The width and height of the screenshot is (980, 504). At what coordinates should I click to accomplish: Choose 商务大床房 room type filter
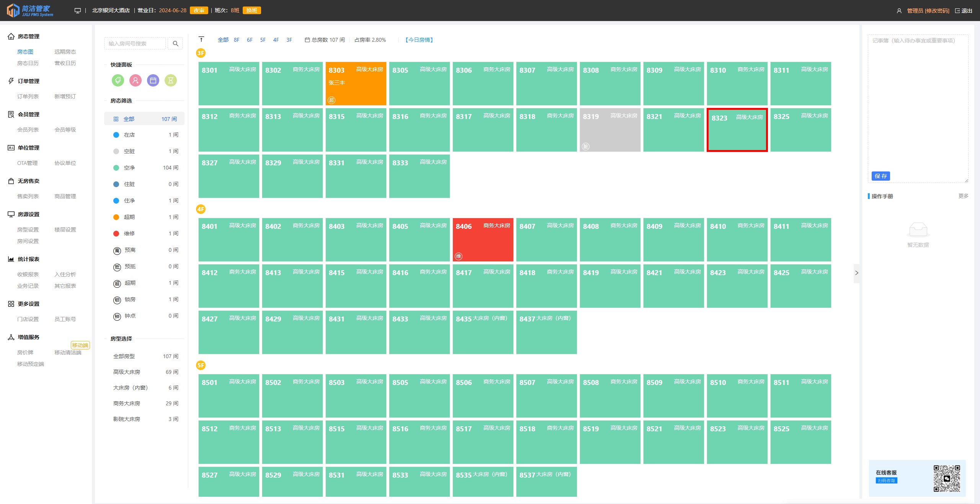(x=127, y=403)
